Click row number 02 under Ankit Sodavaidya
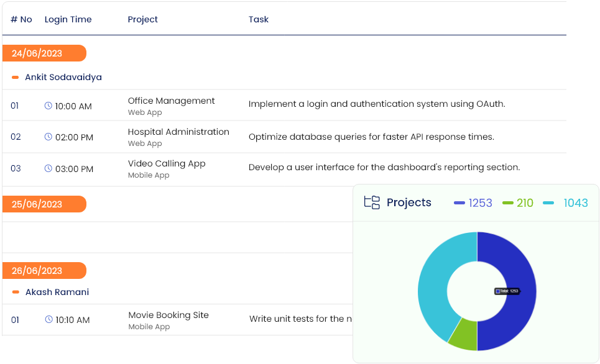The width and height of the screenshot is (600, 364). (x=16, y=137)
